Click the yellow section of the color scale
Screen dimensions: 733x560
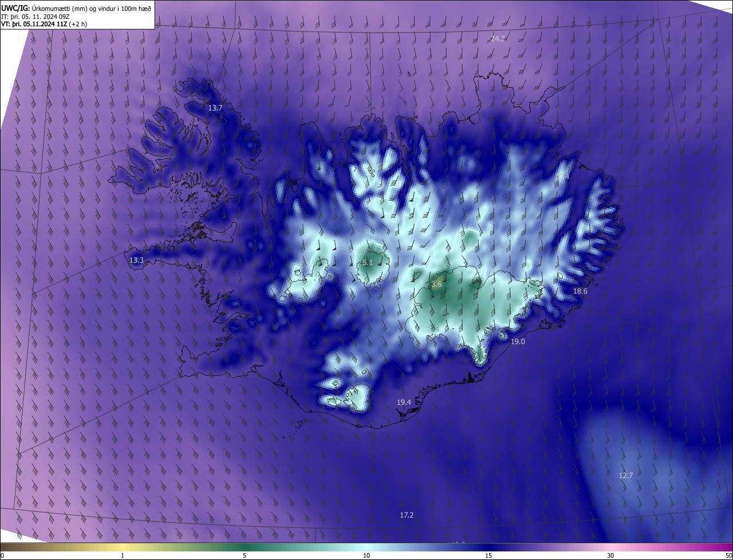point(123,547)
